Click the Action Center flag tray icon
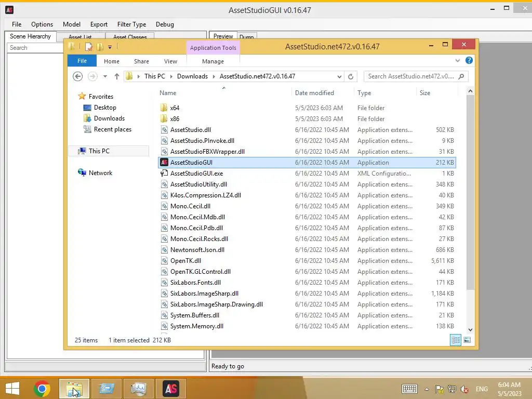This screenshot has height=399, width=532. 440,389
